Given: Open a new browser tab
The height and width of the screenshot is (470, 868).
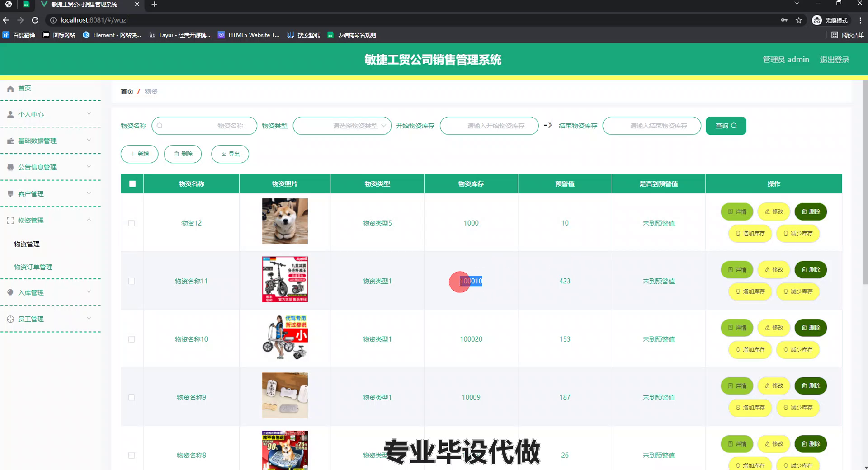Looking at the screenshot, I should tap(154, 5).
